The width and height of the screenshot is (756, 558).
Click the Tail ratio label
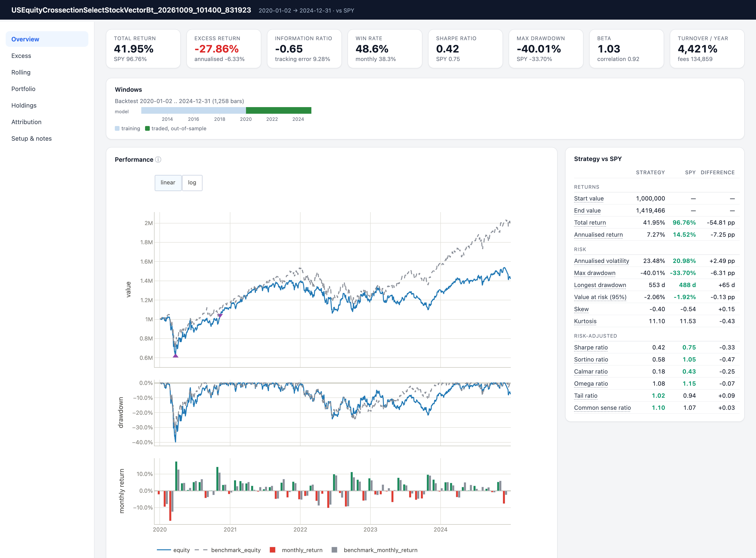[586, 396]
